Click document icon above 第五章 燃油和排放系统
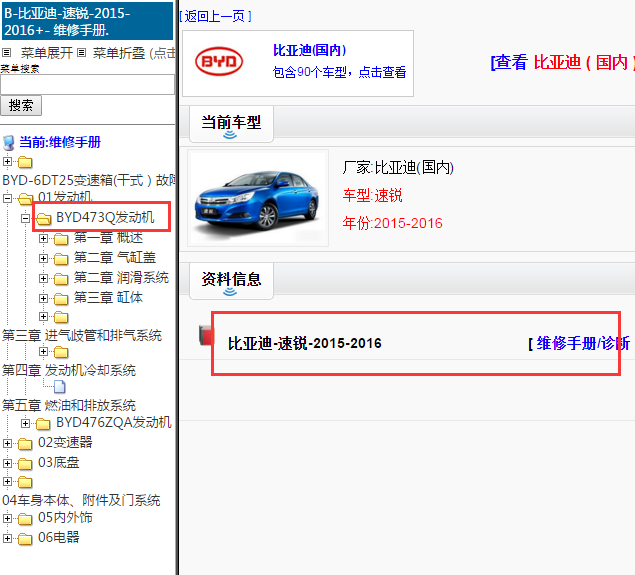 point(60,387)
